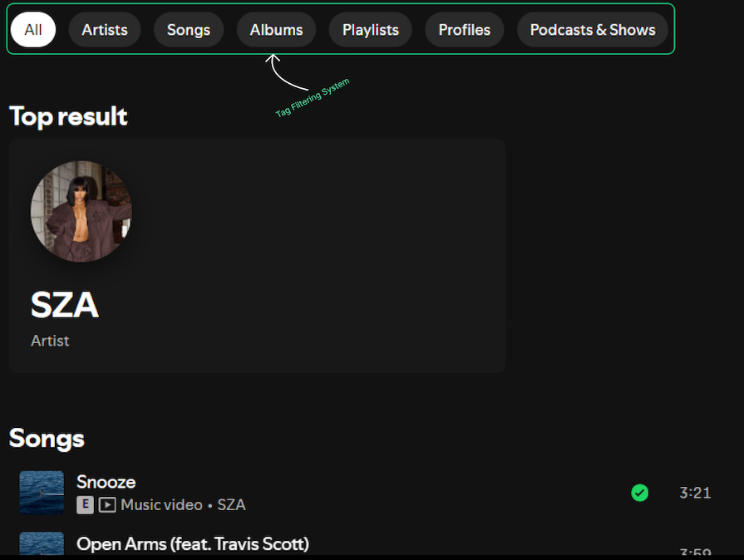Toggle the green saved checkmark for Snooze
Image resolution: width=744 pixels, height=560 pixels.
[639, 493]
